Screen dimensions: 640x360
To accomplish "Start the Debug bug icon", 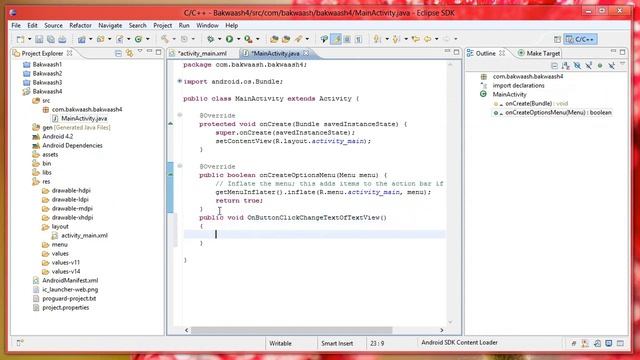I will (210, 39).
